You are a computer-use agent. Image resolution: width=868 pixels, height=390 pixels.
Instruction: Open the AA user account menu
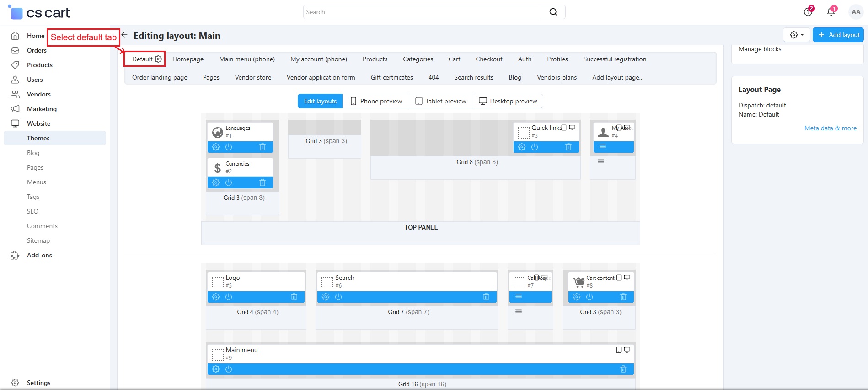856,12
